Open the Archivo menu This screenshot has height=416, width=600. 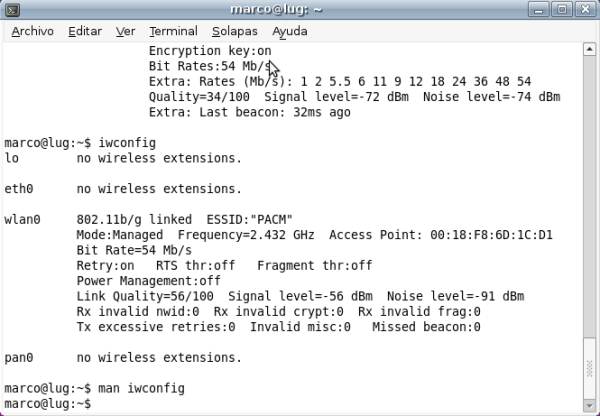[x=32, y=31]
